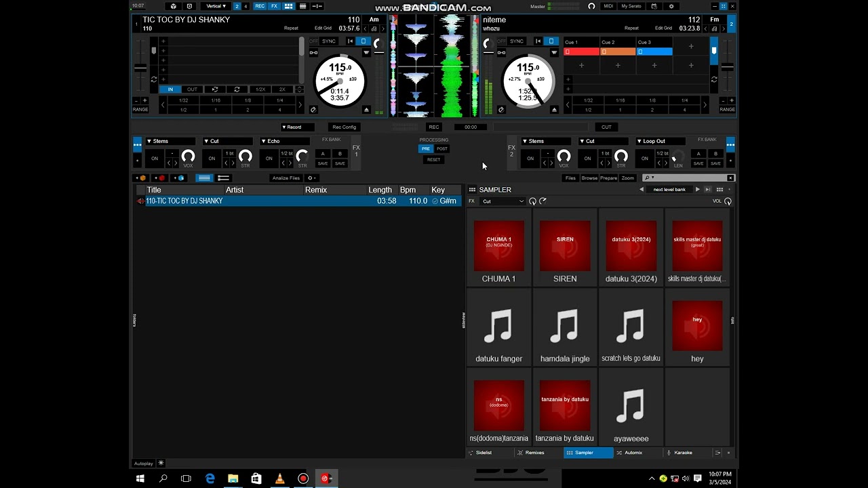Open Edit Grid on the right deck
Image resolution: width=868 pixels, height=488 pixels.
click(x=664, y=28)
